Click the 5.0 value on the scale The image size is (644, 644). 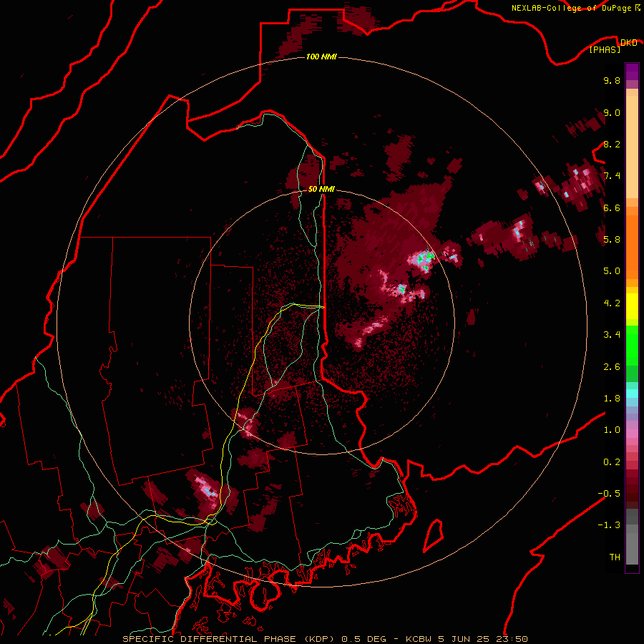tap(612, 270)
